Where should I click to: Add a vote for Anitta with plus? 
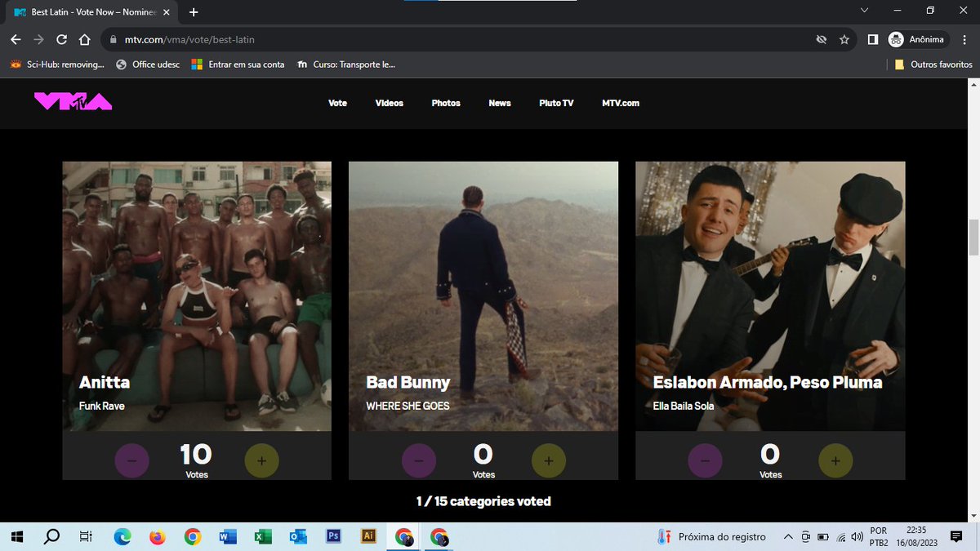[x=261, y=461]
